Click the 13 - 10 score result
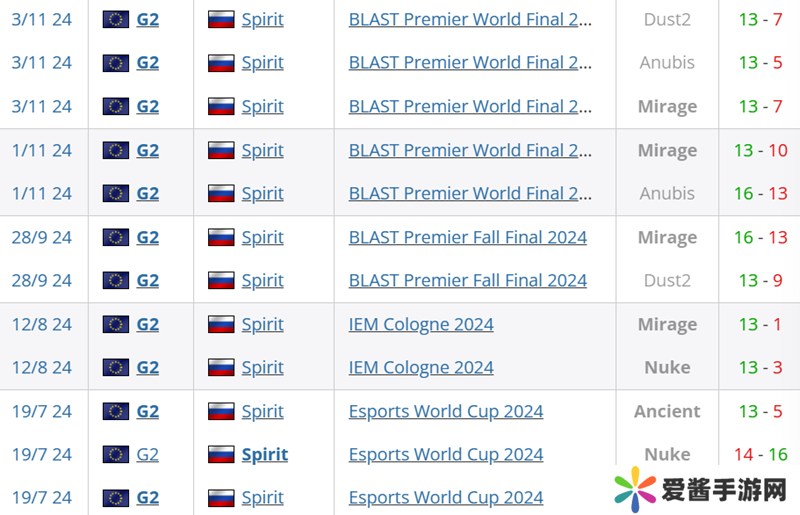 tap(760, 151)
